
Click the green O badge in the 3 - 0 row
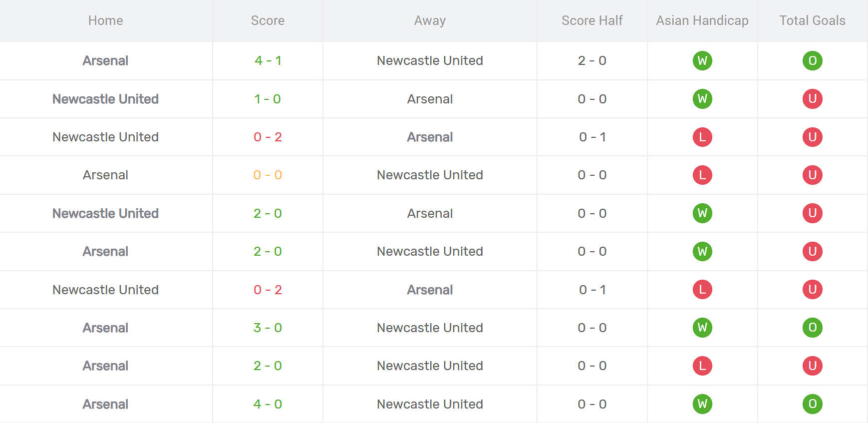point(812,328)
